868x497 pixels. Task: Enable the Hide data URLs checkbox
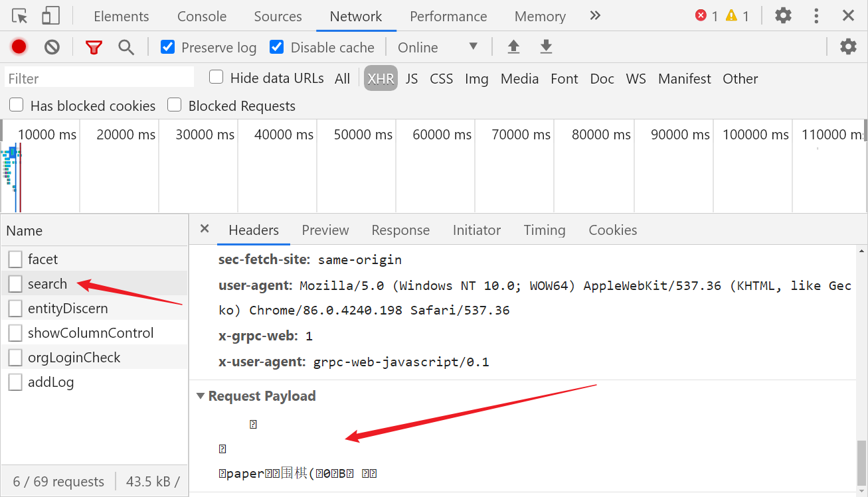(216, 78)
